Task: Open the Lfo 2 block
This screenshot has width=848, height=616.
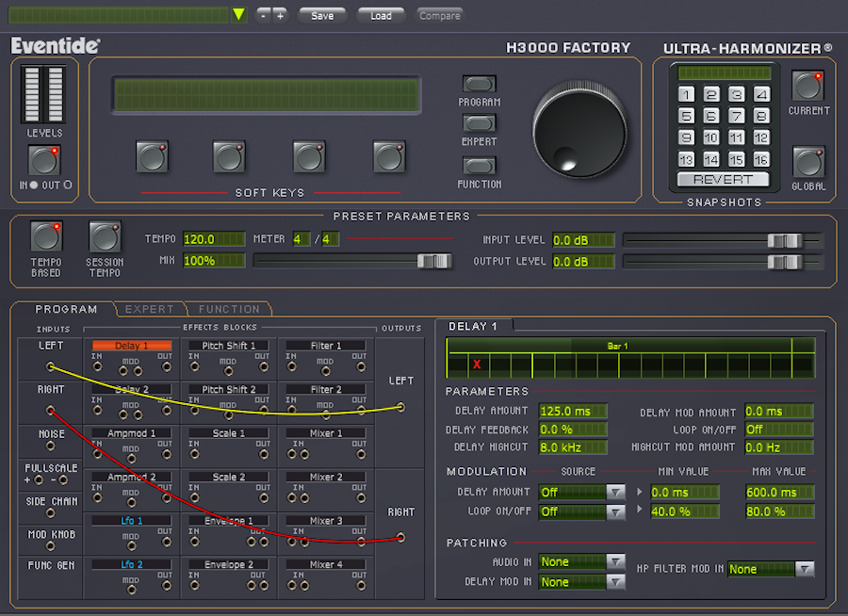Action: (x=131, y=564)
